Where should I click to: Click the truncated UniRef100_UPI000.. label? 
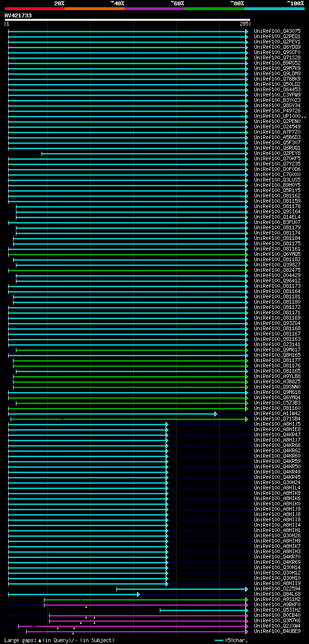point(280,116)
